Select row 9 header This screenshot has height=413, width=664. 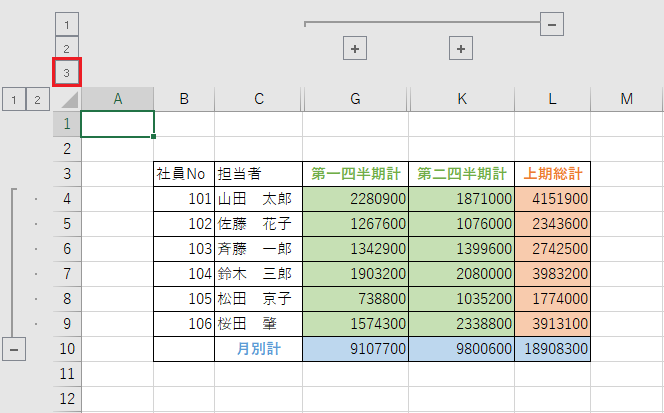[67, 324]
